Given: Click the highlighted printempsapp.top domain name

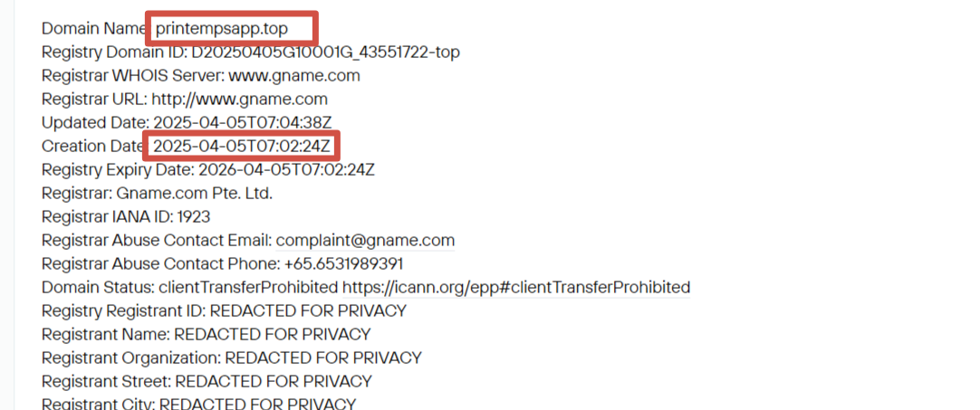Looking at the screenshot, I should pos(222,29).
